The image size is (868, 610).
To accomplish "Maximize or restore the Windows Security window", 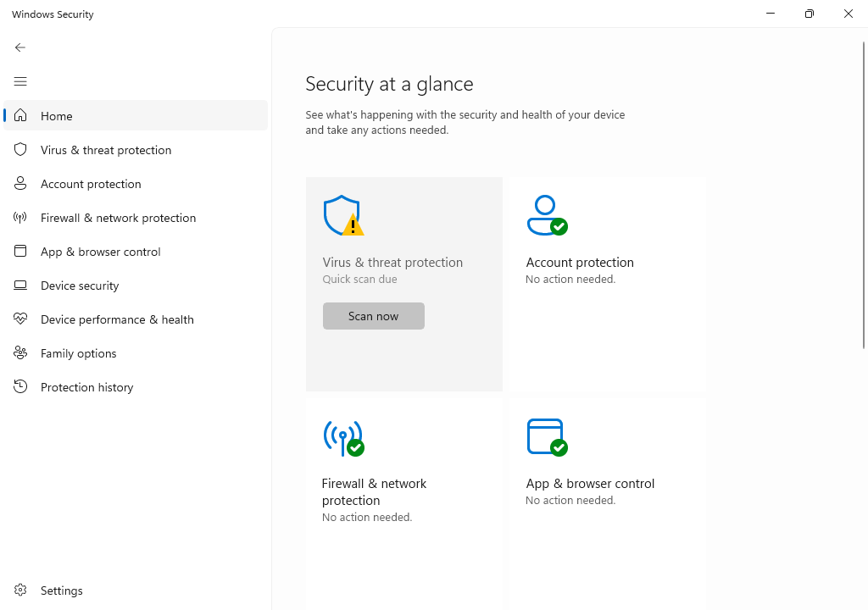I will pos(810,14).
